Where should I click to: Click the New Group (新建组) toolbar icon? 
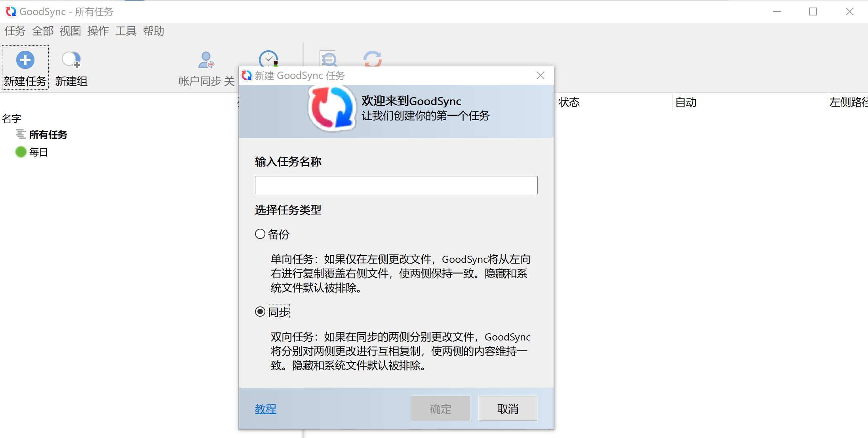[71, 60]
